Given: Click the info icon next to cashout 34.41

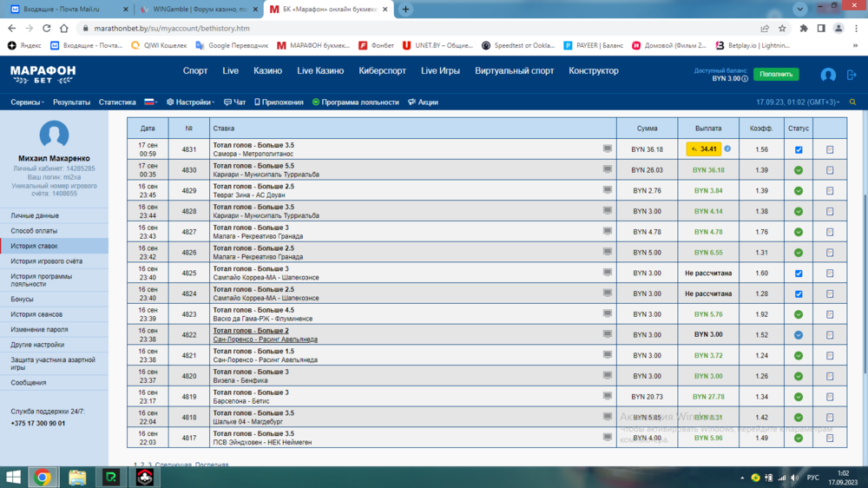Looking at the screenshot, I should (x=727, y=149).
